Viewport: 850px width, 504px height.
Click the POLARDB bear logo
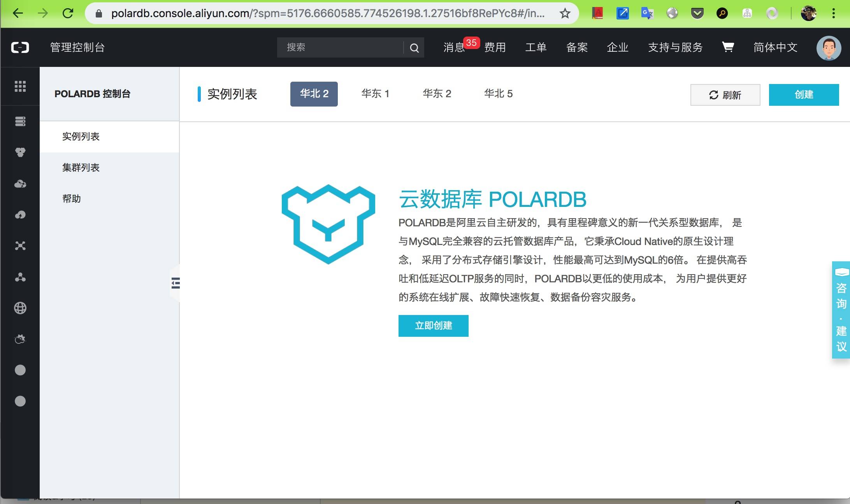[x=328, y=224]
